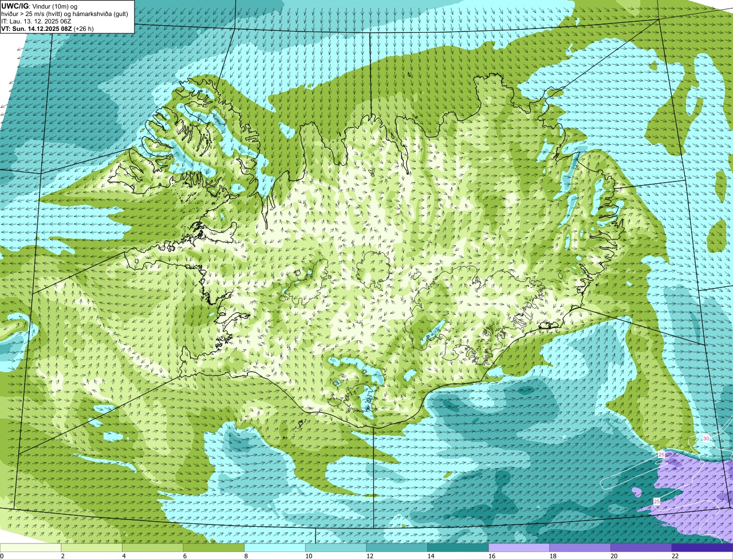Click the '4' scale label

(124, 556)
